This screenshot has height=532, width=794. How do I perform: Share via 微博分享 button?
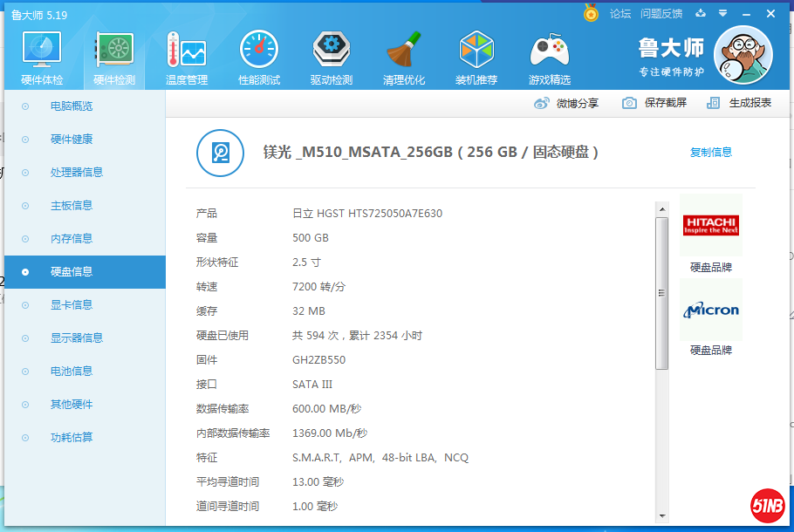[566, 103]
